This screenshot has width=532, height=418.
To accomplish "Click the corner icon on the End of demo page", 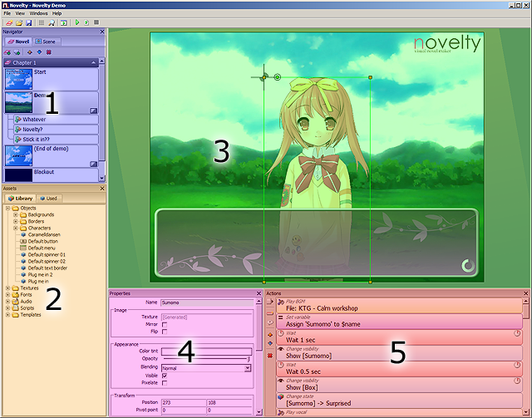I will point(93,164).
